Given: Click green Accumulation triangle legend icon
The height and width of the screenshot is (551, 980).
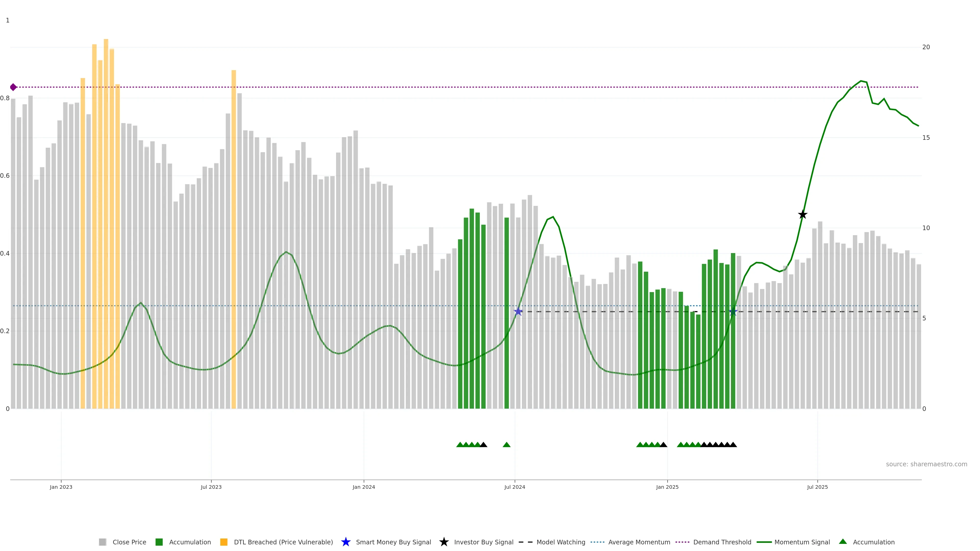Looking at the screenshot, I should point(843,542).
